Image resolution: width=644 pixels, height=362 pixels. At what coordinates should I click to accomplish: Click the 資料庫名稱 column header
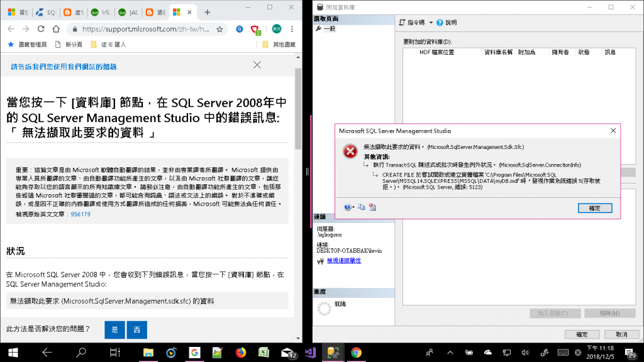[498, 52]
